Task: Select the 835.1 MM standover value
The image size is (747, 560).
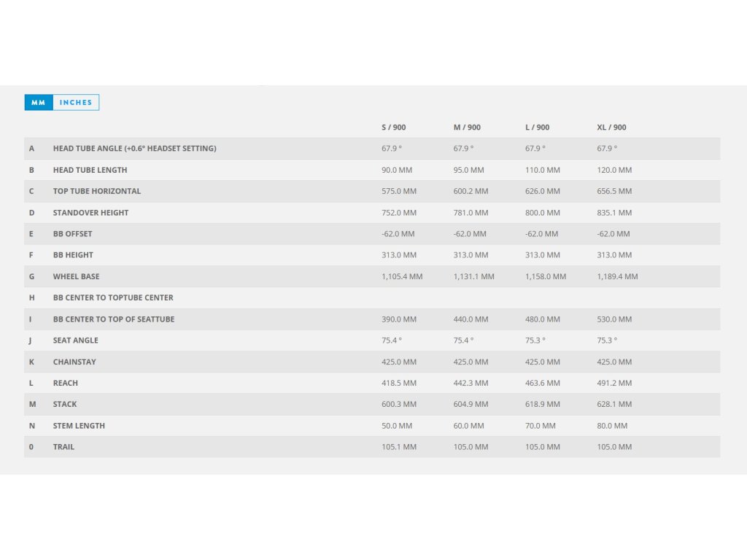Action: click(x=614, y=213)
